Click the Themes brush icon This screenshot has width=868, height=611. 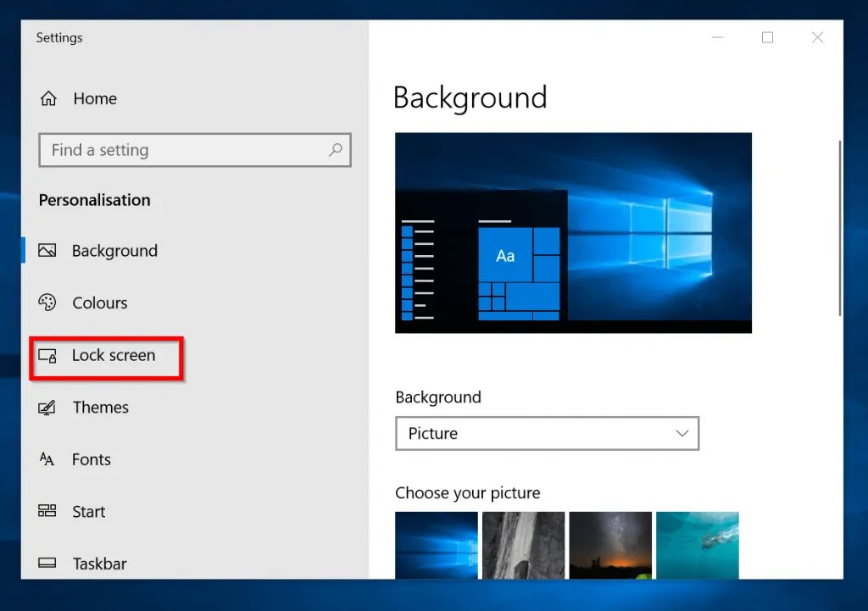pyautogui.click(x=48, y=408)
